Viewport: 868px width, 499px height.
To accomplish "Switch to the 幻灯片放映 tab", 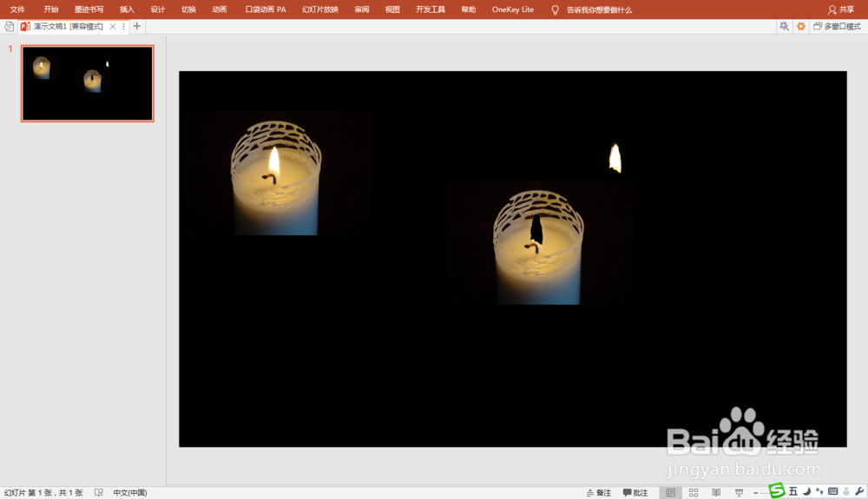I will point(320,10).
